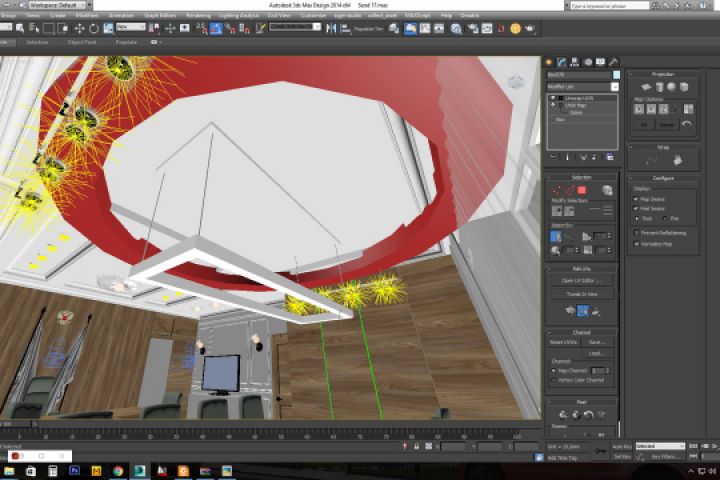The width and height of the screenshot is (720, 480).
Task: Click the Load... button in Channel
Action: coord(596,353)
